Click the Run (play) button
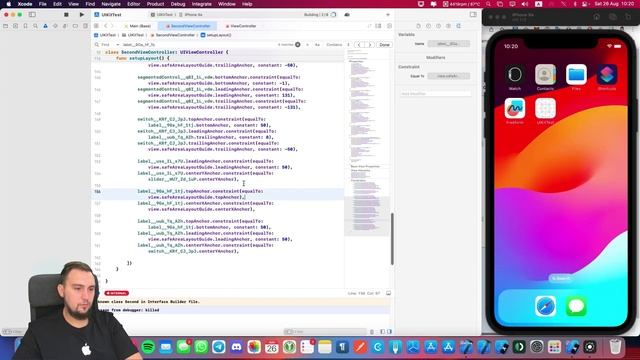This screenshot has height=360, width=640. (82, 15)
